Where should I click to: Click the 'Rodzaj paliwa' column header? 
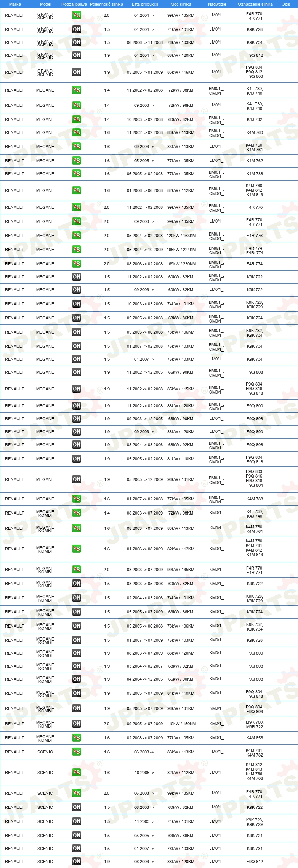(x=74, y=4)
